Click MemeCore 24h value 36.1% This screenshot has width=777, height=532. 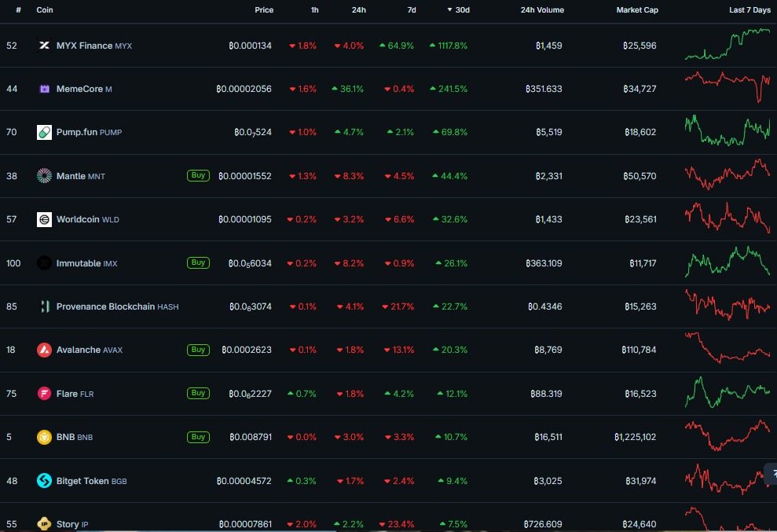click(x=348, y=89)
